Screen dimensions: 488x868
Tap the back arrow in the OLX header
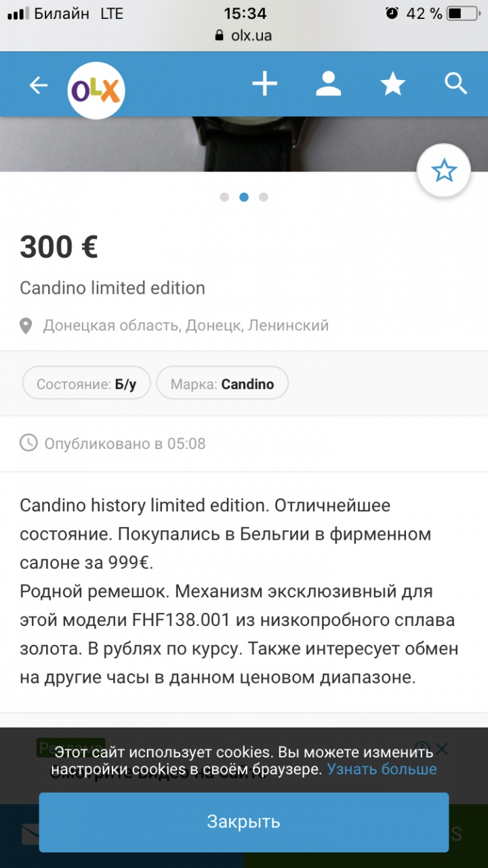tap(39, 85)
